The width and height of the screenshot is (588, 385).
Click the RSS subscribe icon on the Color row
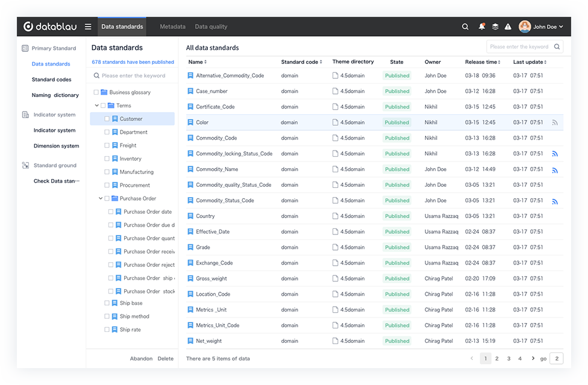[554, 122]
